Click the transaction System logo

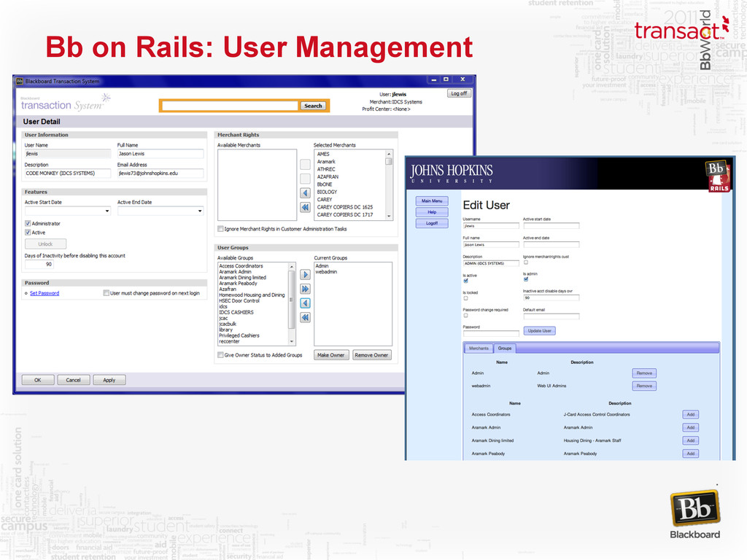65,103
